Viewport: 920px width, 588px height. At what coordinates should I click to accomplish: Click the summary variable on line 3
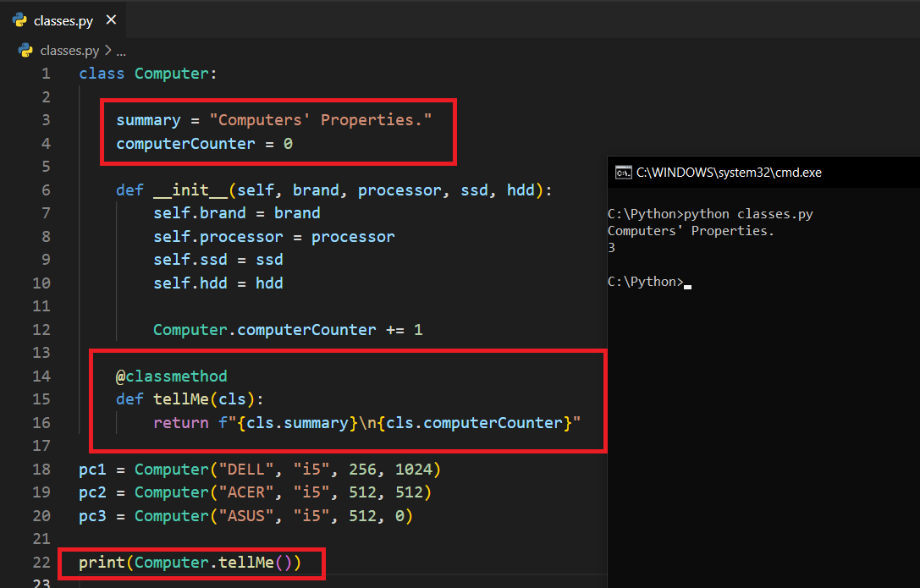[x=148, y=120]
